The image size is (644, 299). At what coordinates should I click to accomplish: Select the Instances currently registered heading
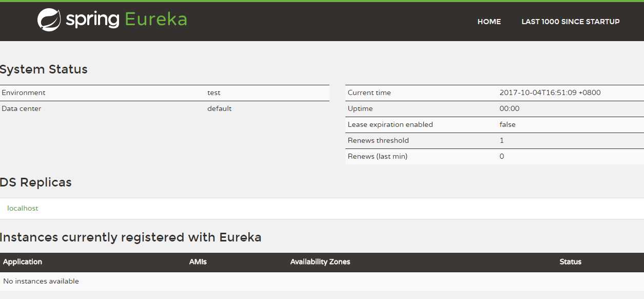pos(130,237)
